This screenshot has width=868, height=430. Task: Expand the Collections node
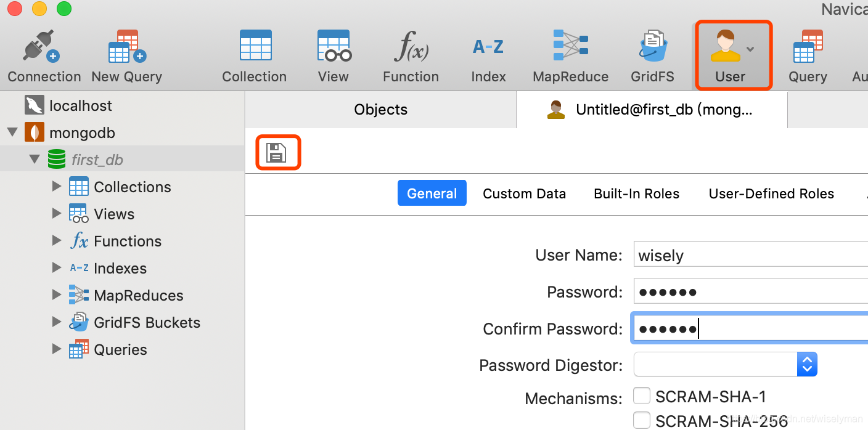57,186
